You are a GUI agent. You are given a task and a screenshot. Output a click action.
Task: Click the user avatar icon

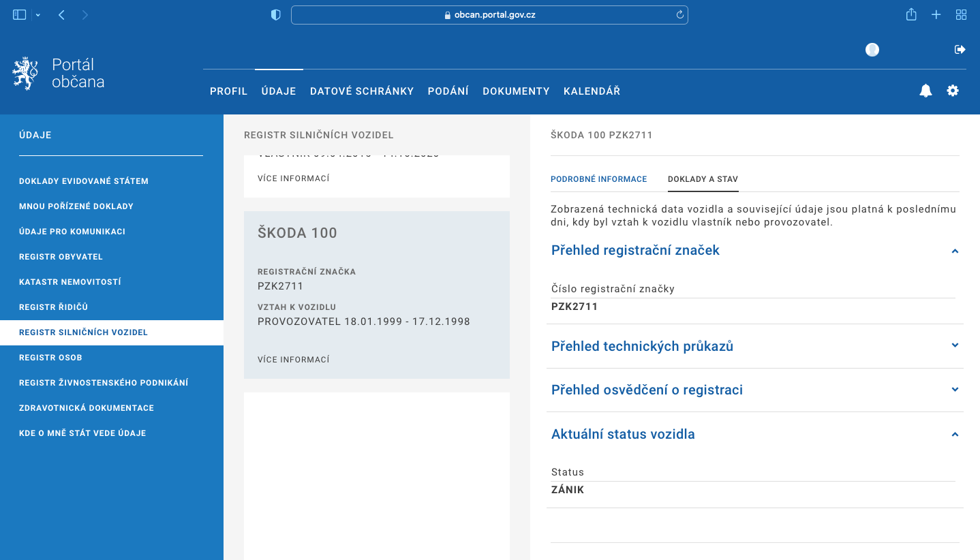(x=872, y=50)
